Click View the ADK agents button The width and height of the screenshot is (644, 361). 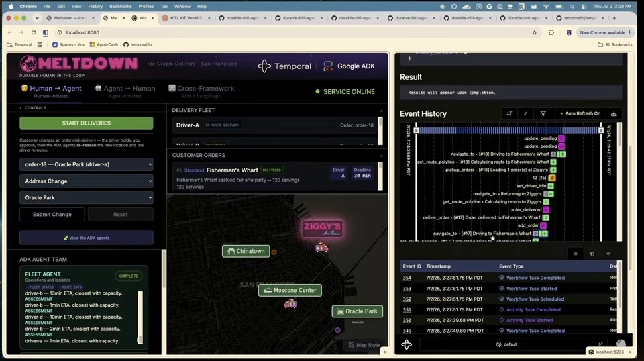(x=87, y=238)
